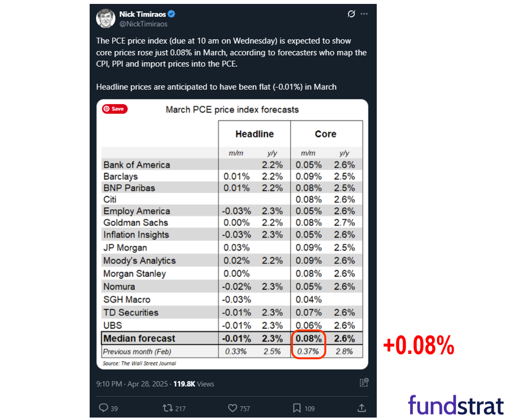This screenshot has width=510, height=420.
Task: Click Nick Timiraos profile avatar
Action: [106, 19]
